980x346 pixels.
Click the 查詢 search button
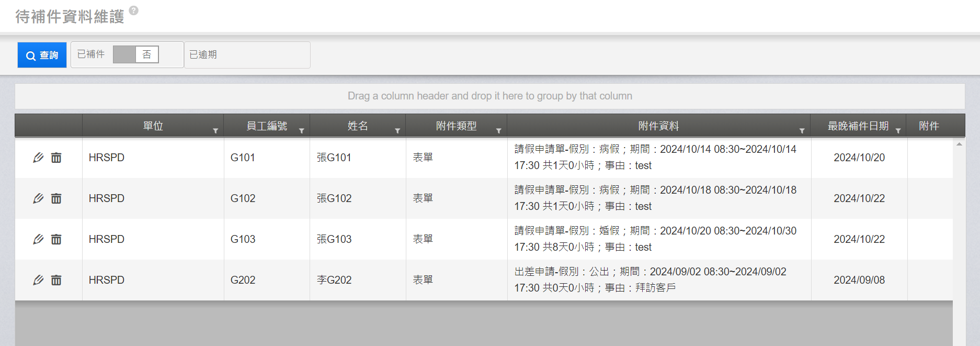click(x=42, y=55)
